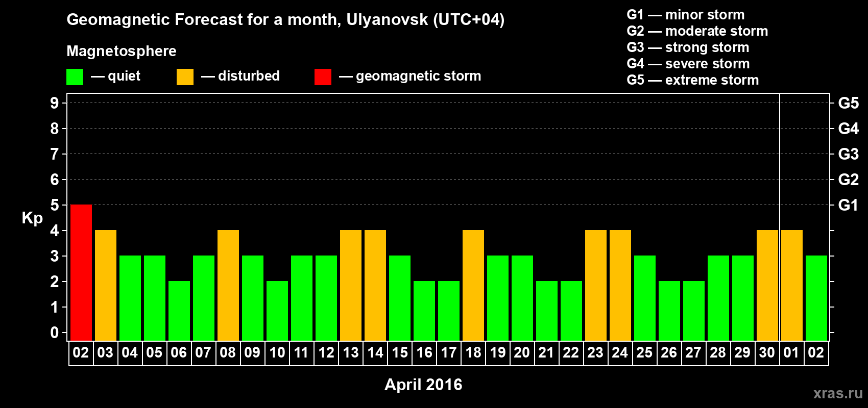
Task: Click the G3 label on right axis
Action: 848,154
